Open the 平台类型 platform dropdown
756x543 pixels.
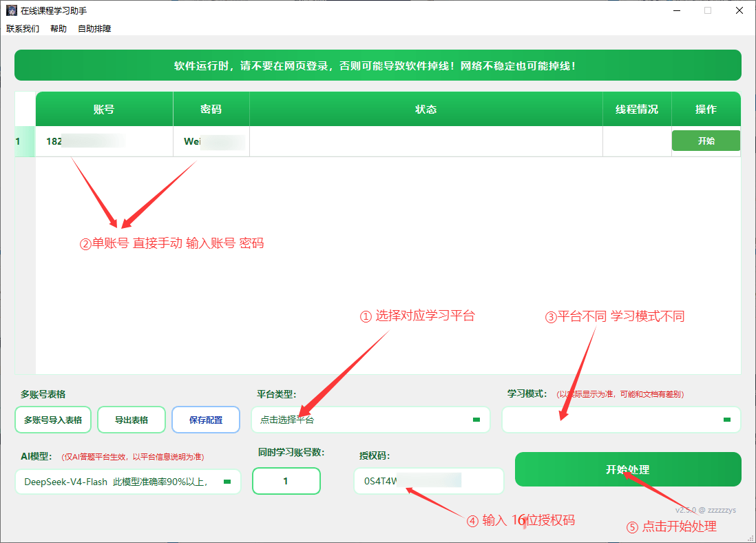(370, 420)
